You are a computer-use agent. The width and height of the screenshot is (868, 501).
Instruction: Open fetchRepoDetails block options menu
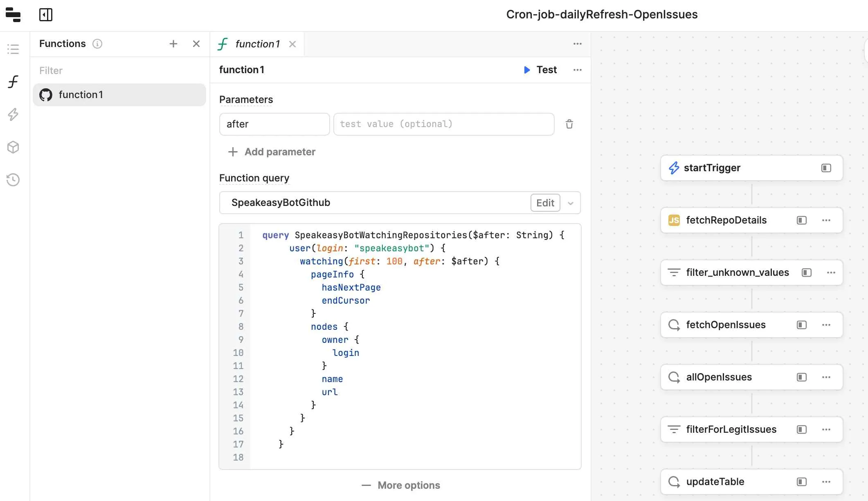pyautogui.click(x=826, y=220)
